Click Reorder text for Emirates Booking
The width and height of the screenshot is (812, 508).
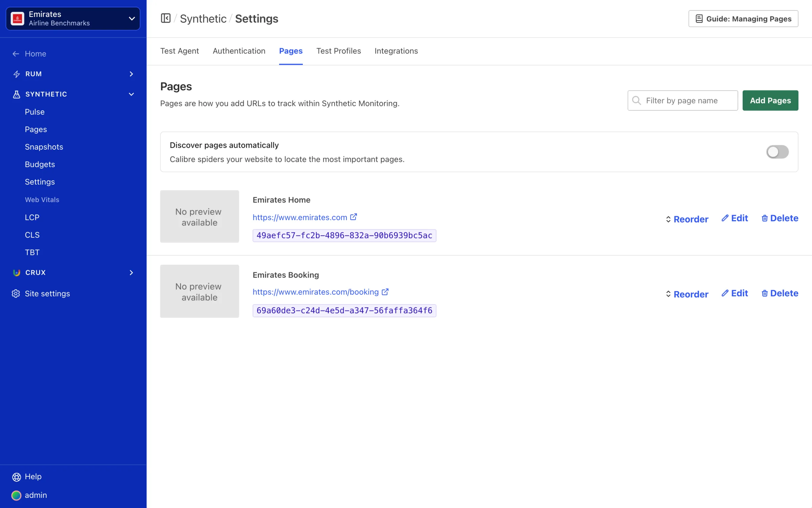pyautogui.click(x=691, y=294)
